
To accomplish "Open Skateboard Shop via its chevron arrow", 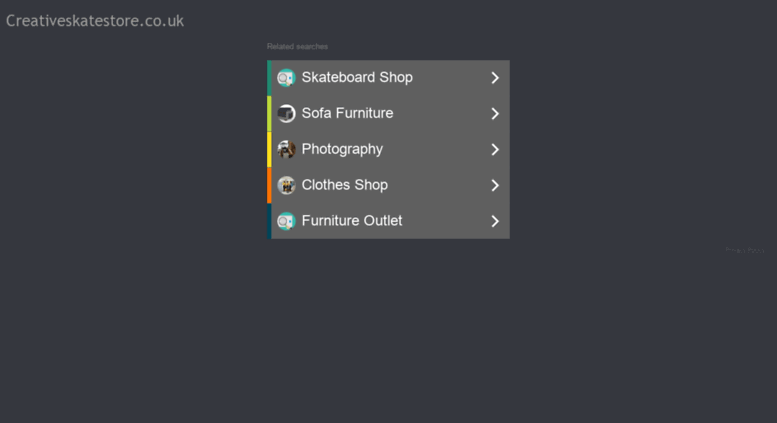I will pyautogui.click(x=495, y=78).
